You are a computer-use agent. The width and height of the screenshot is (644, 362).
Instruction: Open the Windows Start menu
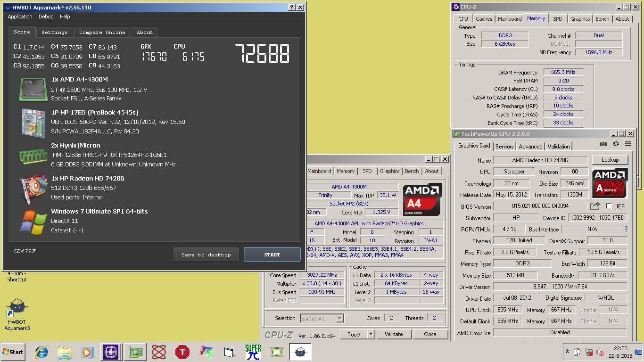(x=13, y=352)
